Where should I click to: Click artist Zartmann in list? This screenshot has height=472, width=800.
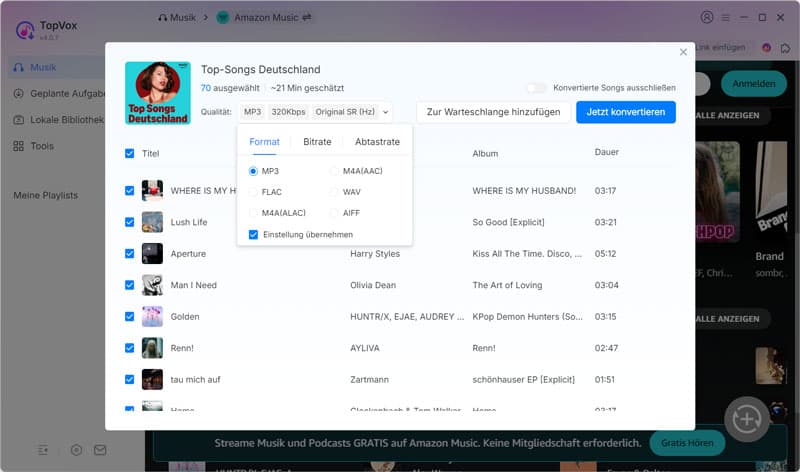[x=369, y=380]
